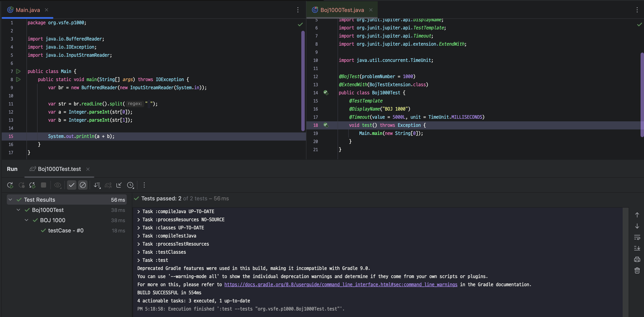644x317 pixels.
Task: Click Soft-Wrap icon in console sidebar
Action: click(637, 237)
